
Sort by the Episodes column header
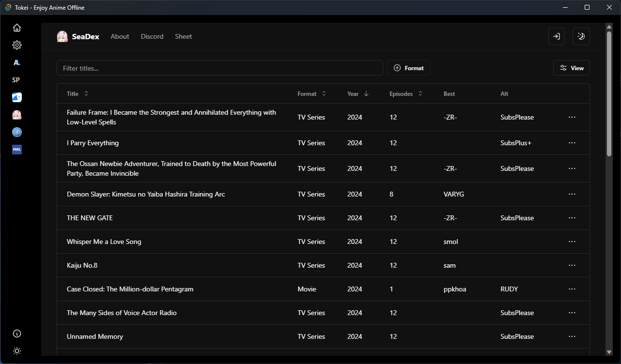406,94
